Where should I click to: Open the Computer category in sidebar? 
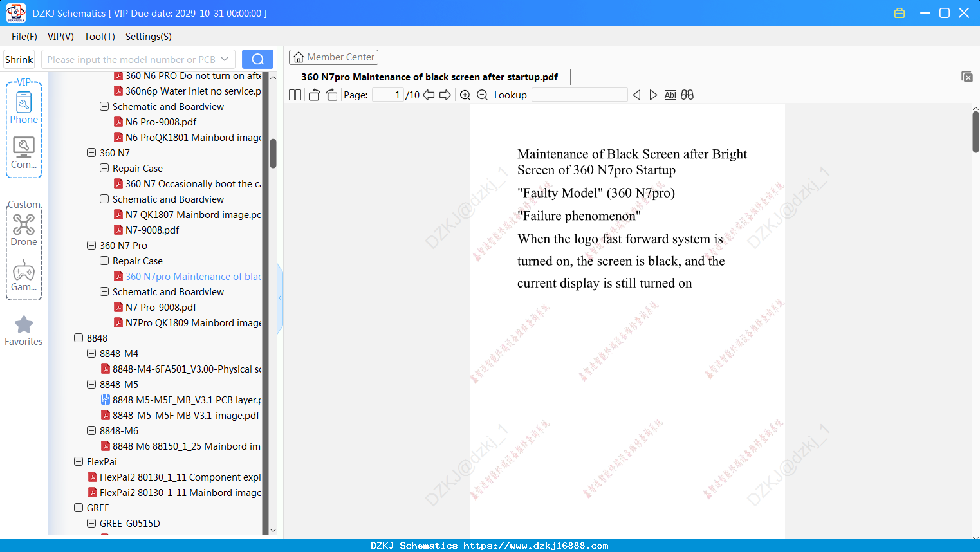point(24,152)
